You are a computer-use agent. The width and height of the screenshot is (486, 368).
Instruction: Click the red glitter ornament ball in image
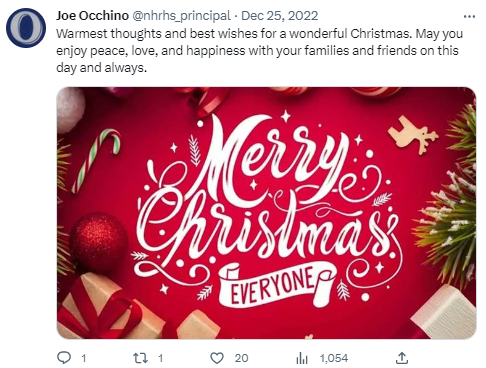pyautogui.click(x=99, y=242)
